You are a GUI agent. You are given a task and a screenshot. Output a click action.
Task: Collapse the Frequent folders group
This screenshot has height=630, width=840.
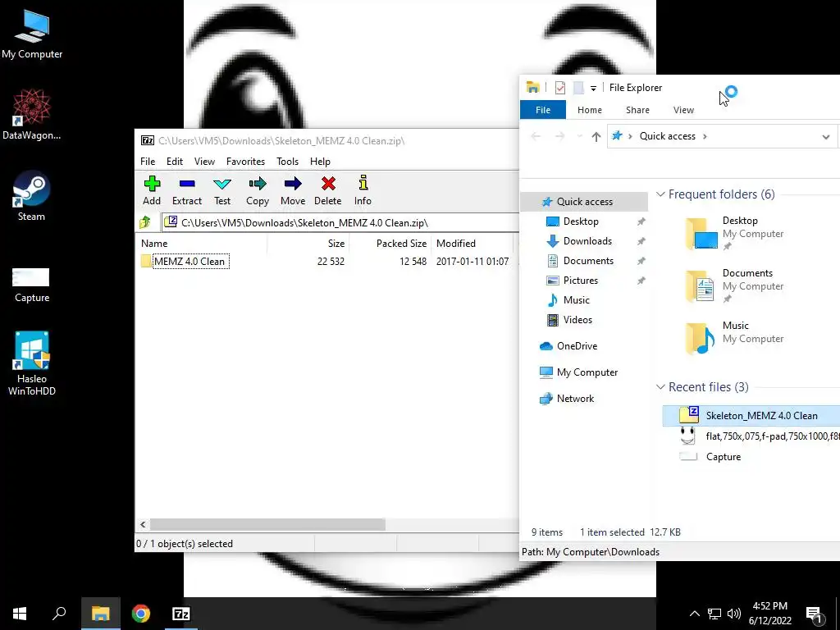(660, 194)
